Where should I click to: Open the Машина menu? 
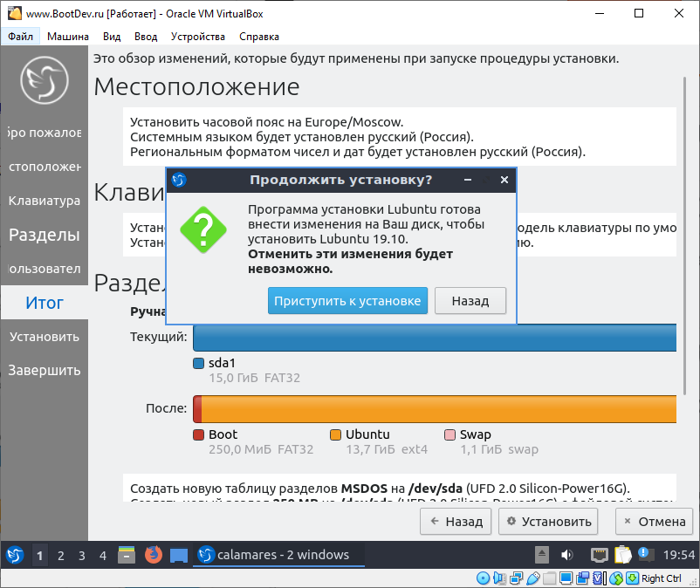coord(68,37)
